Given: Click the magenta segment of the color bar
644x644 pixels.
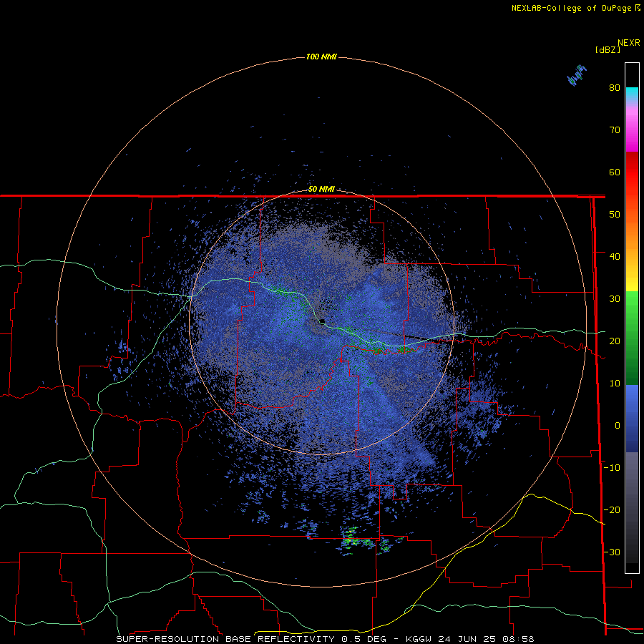Looking at the screenshot, I should (632, 134).
